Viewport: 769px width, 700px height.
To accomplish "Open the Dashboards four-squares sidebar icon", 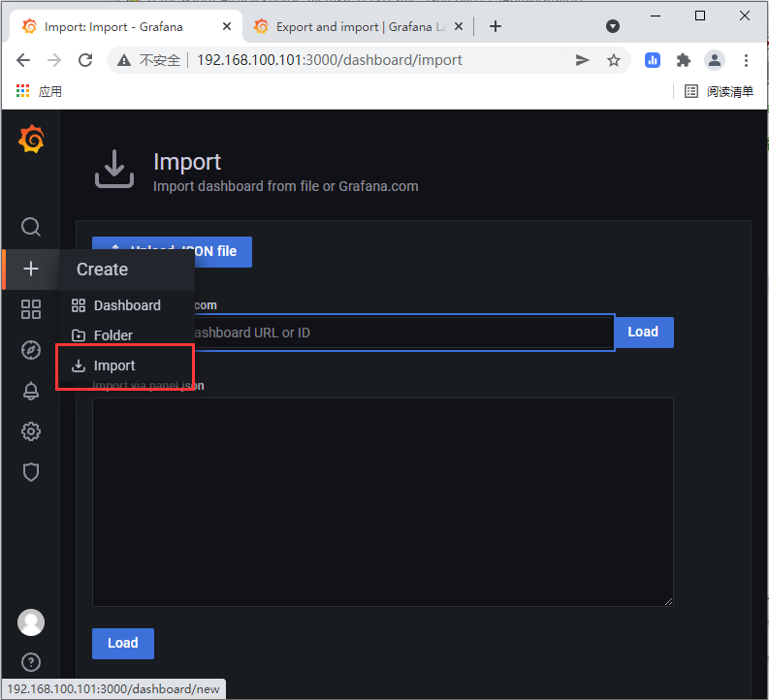I will [x=31, y=309].
